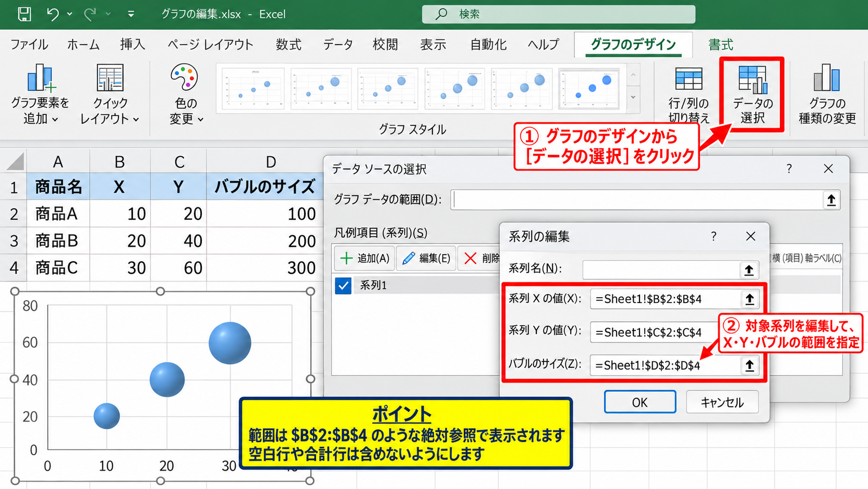Click the Select All corner triangle

tap(15, 162)
